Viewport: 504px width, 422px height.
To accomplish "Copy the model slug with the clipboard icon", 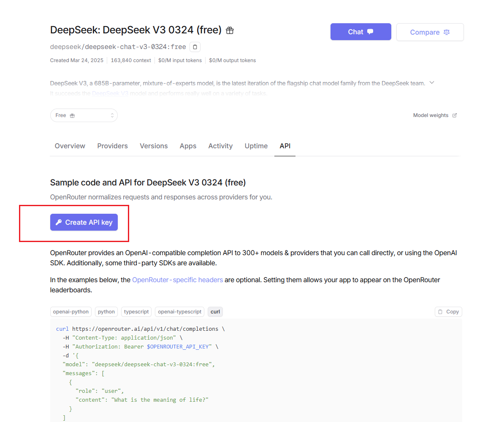I will [195, 47].
